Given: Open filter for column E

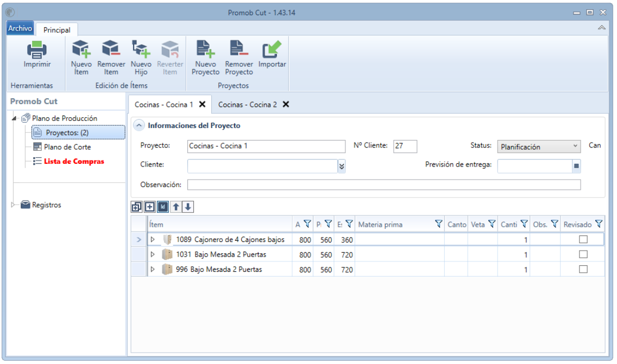Looking at the screenshot, I should (x=349, y=224).
